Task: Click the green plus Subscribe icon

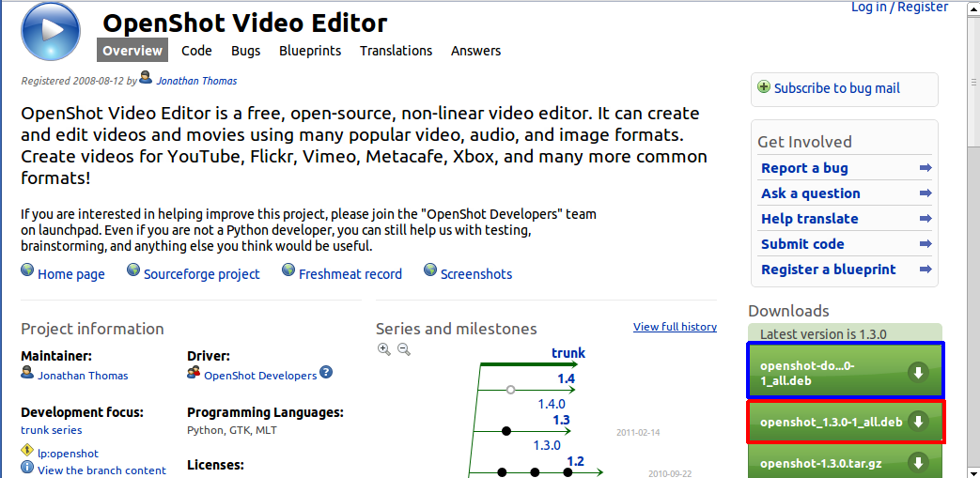Action: (764, 87)
